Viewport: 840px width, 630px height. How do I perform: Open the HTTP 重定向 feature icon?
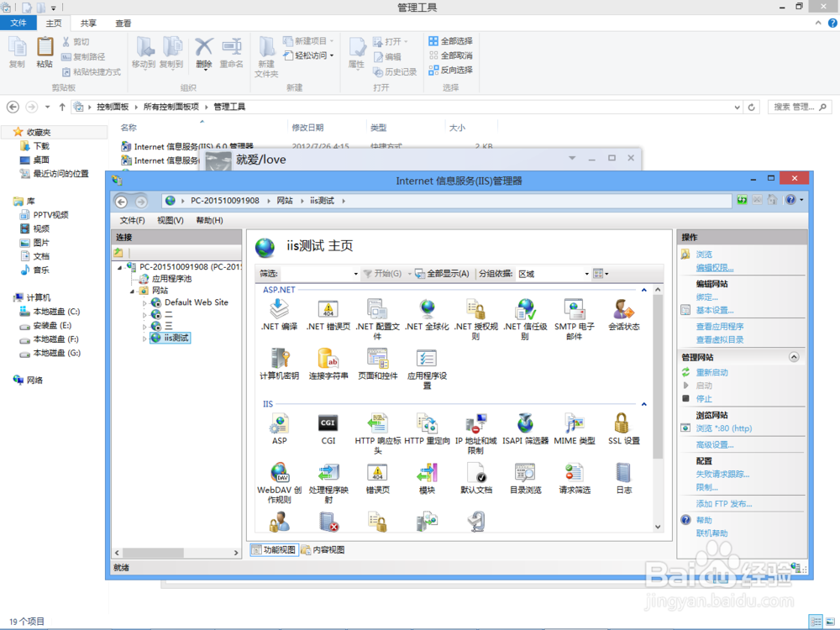427,427
